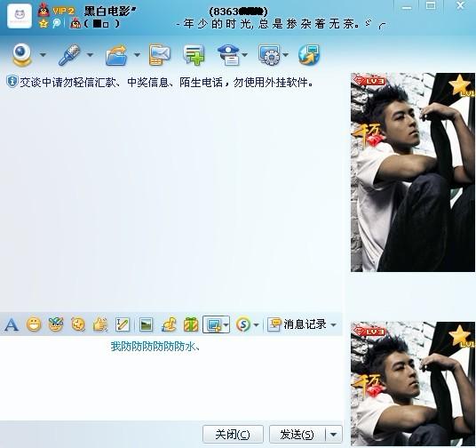This screenshot has width=476, height=448.
Task: Open remote assistance gear monitor icon
Action: (x=270, y=55)
